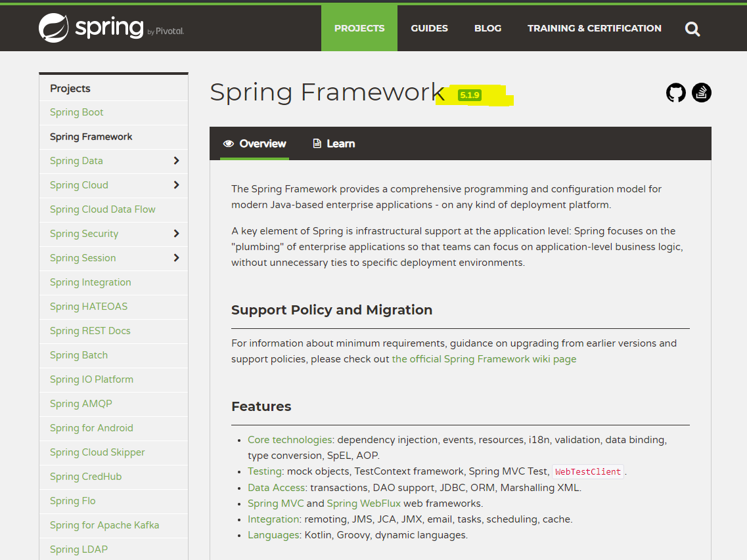Viewport: 747px width, 560px height.
Task: Expand the Spring Data submenu chevron
Action: tap(176, 161)
